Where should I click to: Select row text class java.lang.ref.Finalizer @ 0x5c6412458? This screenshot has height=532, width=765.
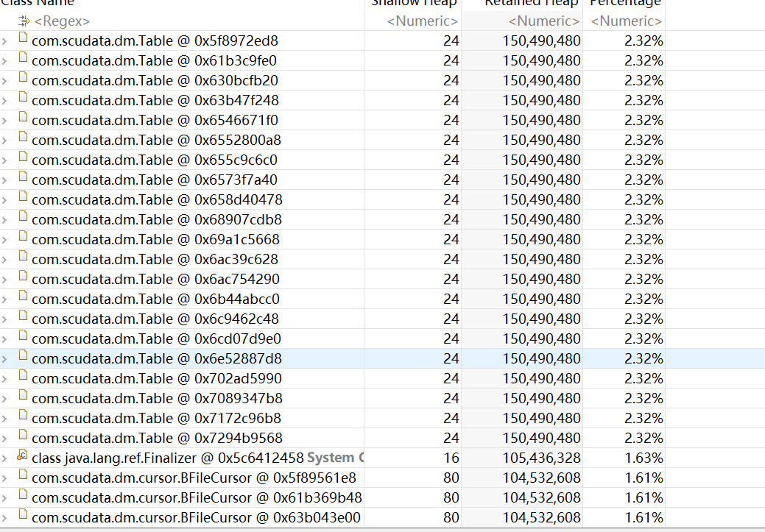[168, 458]
